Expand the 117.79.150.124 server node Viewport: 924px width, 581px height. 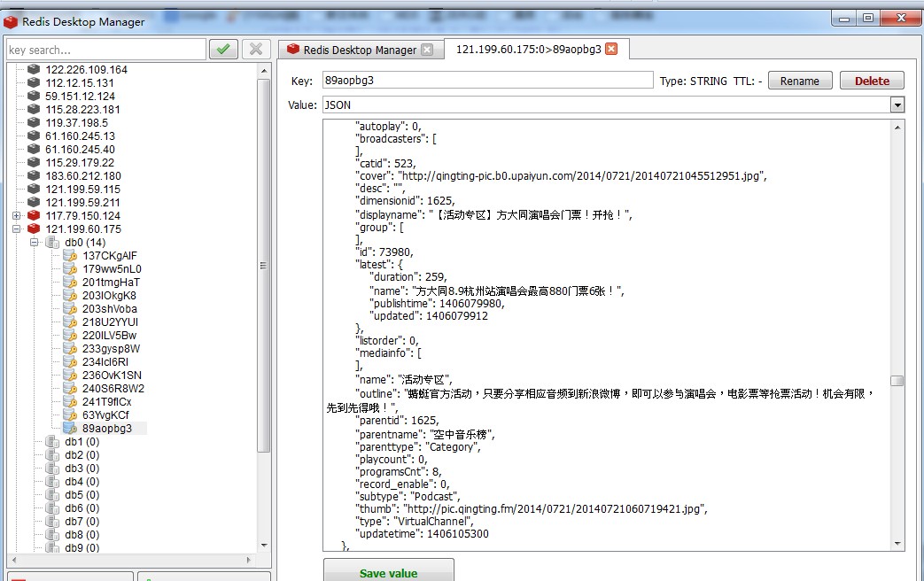pyautogui.click(x=17, y=216)
